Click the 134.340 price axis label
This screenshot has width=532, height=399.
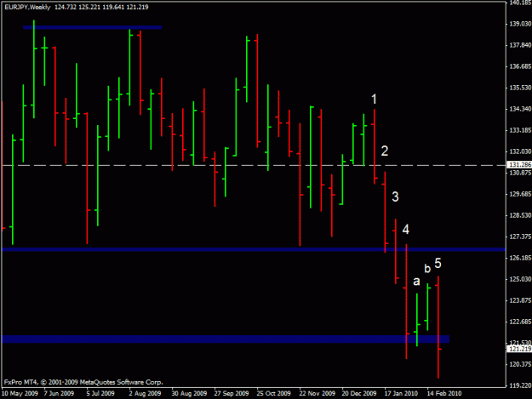tap(520, 109)
